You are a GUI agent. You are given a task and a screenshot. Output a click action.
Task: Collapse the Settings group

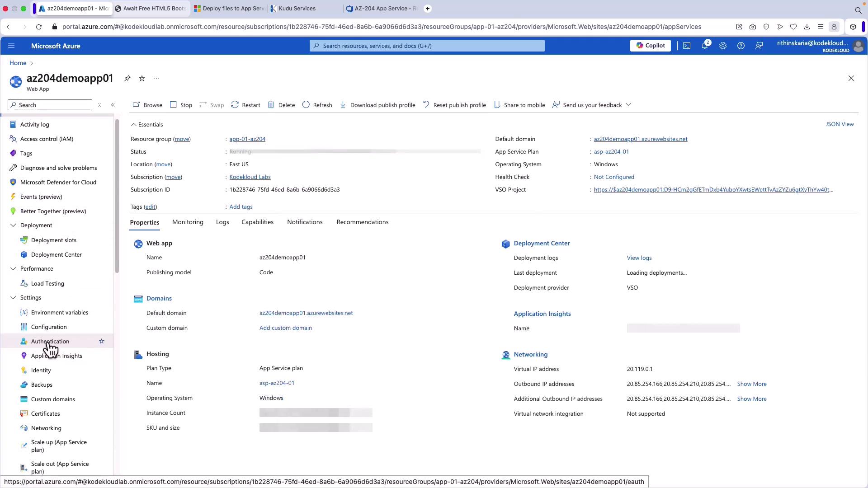[x=13, y=298]
